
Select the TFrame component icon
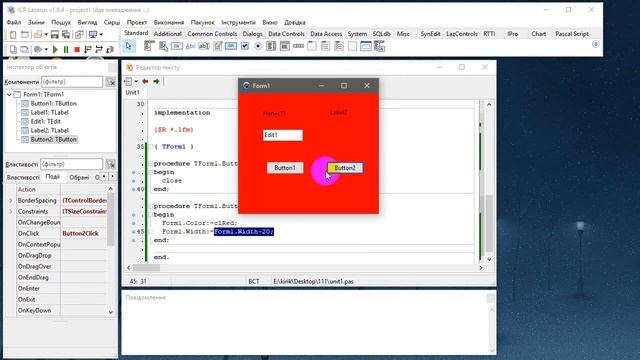pyautogui.click(x=366, y=47)
